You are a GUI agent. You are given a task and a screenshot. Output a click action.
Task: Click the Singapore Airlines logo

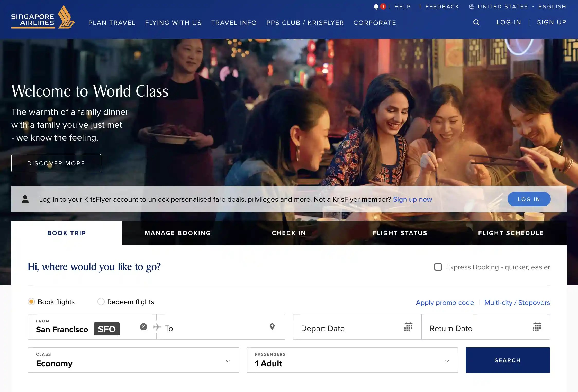click(43, 17)
